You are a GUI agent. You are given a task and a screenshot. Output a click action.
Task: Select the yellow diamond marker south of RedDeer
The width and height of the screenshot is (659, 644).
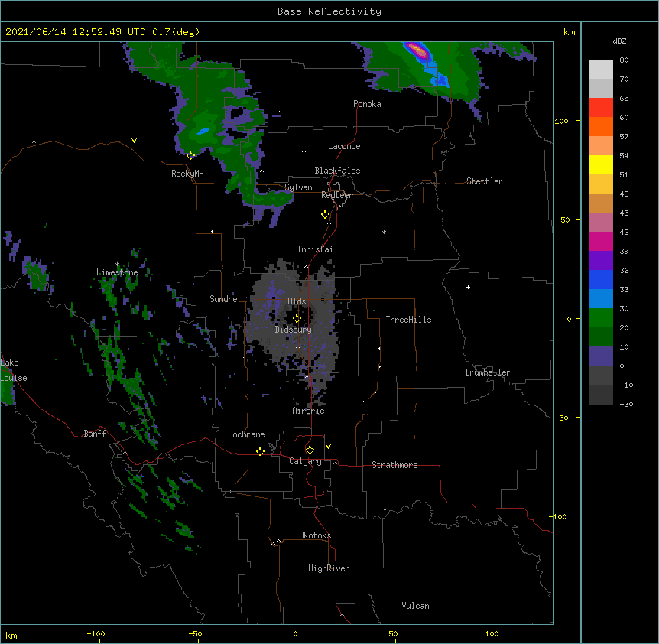(x=326, y=215)
